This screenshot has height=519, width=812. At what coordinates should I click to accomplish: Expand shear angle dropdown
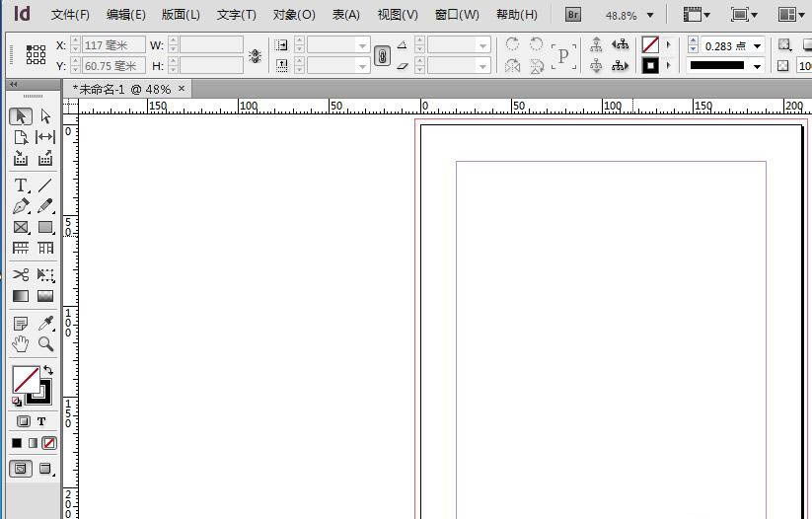[x=483, y=66]
